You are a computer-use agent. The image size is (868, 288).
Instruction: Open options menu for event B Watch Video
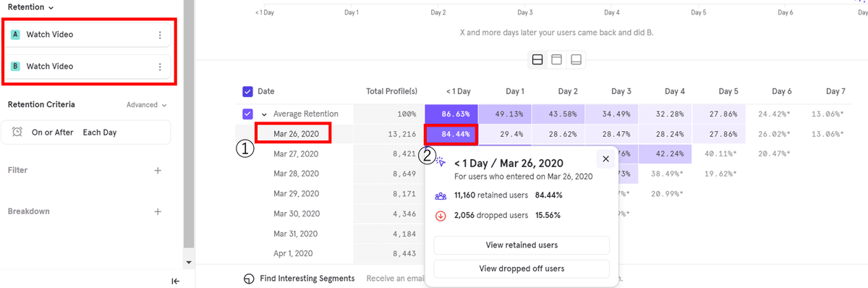[x=160, y=67]
